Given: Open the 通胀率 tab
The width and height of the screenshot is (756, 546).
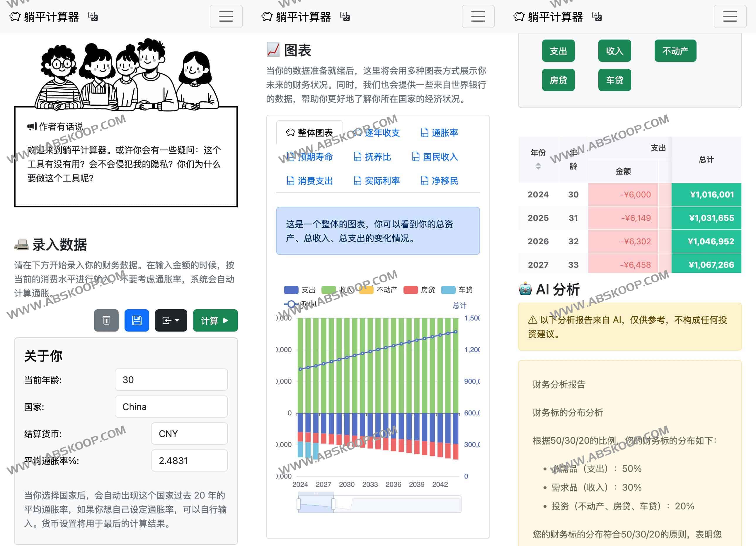Looking at the screenshot, I should pyautogui.click(x=439, y=133).
